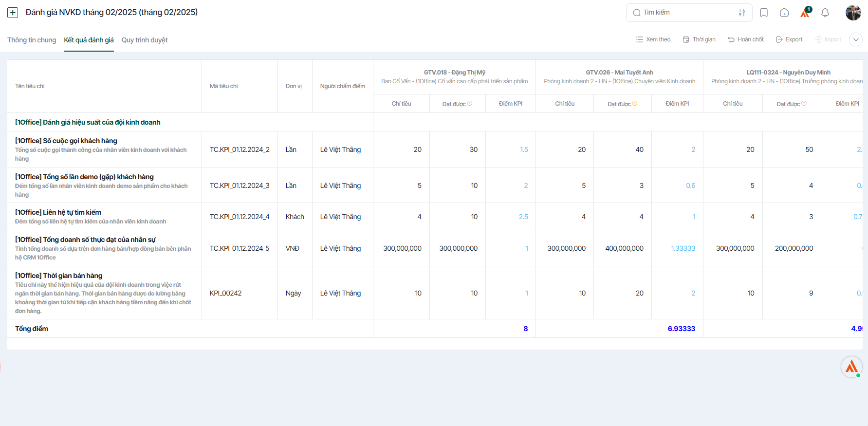This screenshot has width=868, height=426.
Task: Select criterion Số cuộc gọi khách hàng
Action: point(66,141)
